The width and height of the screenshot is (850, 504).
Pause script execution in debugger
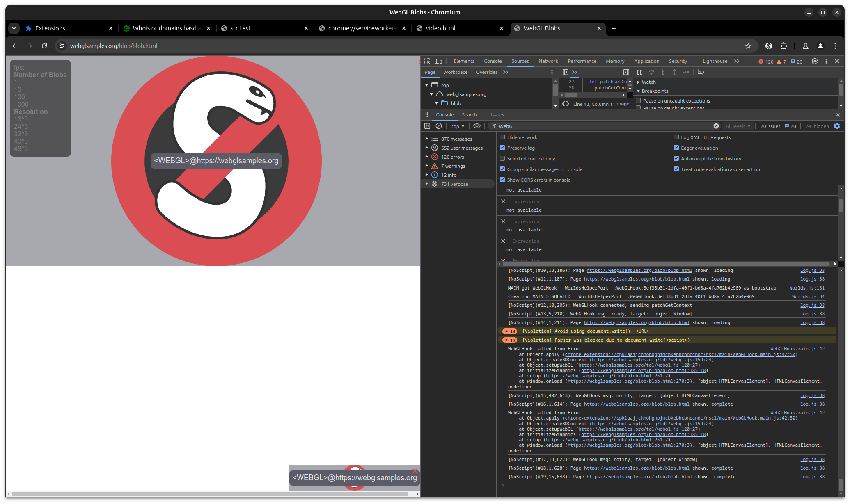click(640, 72)
